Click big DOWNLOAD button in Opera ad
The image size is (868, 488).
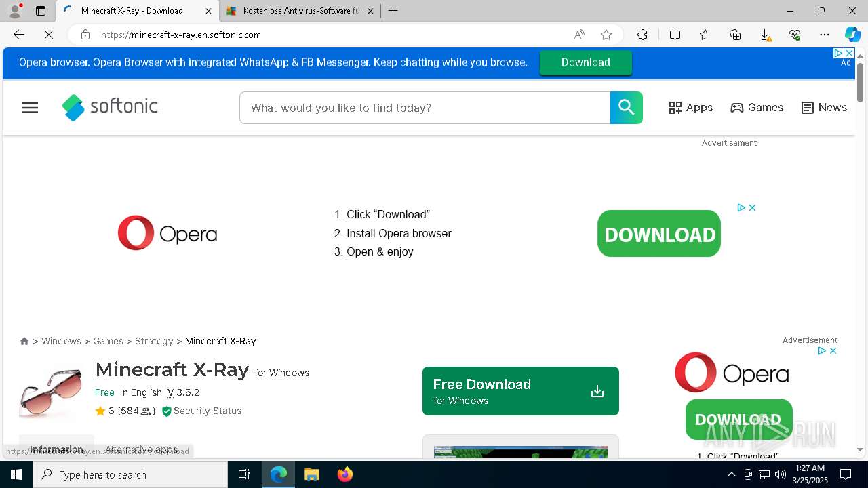pos(659,234)
